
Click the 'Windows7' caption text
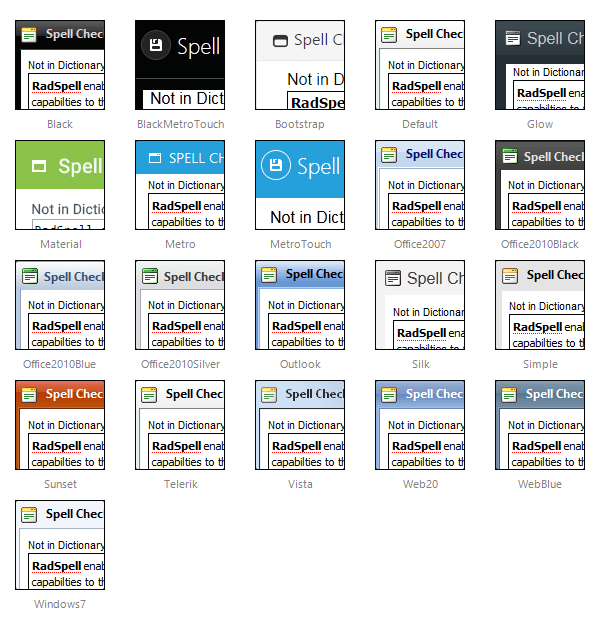[x=60, y=604]
